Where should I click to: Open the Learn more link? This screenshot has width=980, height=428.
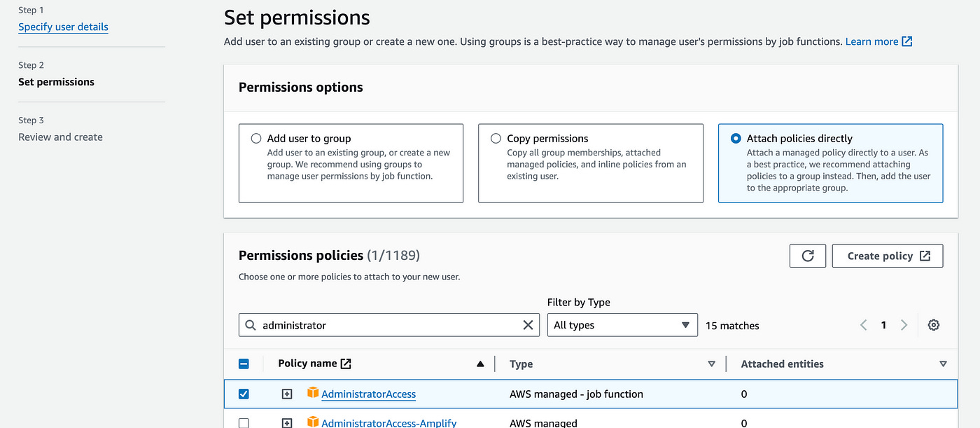(878, 41)
